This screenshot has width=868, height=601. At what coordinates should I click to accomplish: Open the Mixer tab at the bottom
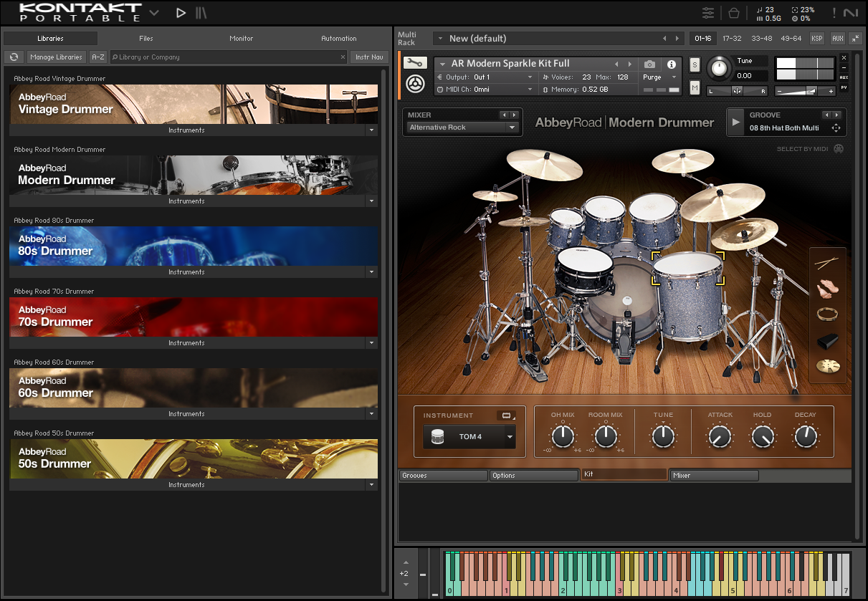(713, 476)
